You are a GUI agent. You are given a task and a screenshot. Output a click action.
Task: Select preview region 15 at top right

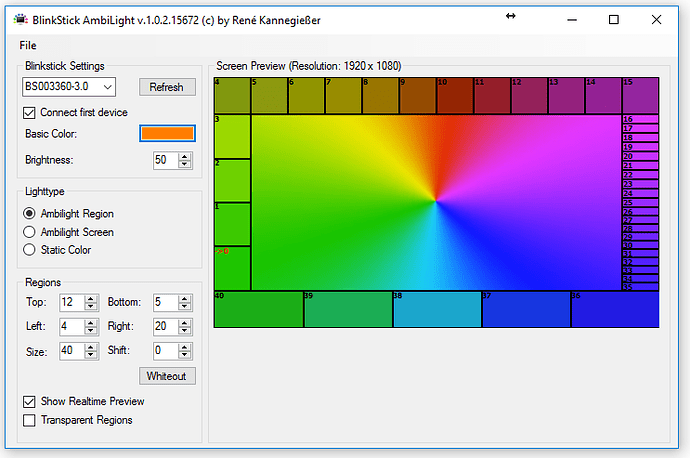click(640, 95)
